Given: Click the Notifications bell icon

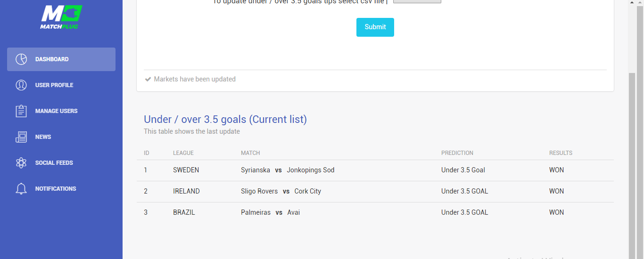Looking at the screenshot, I should click(x=21, y=189).
